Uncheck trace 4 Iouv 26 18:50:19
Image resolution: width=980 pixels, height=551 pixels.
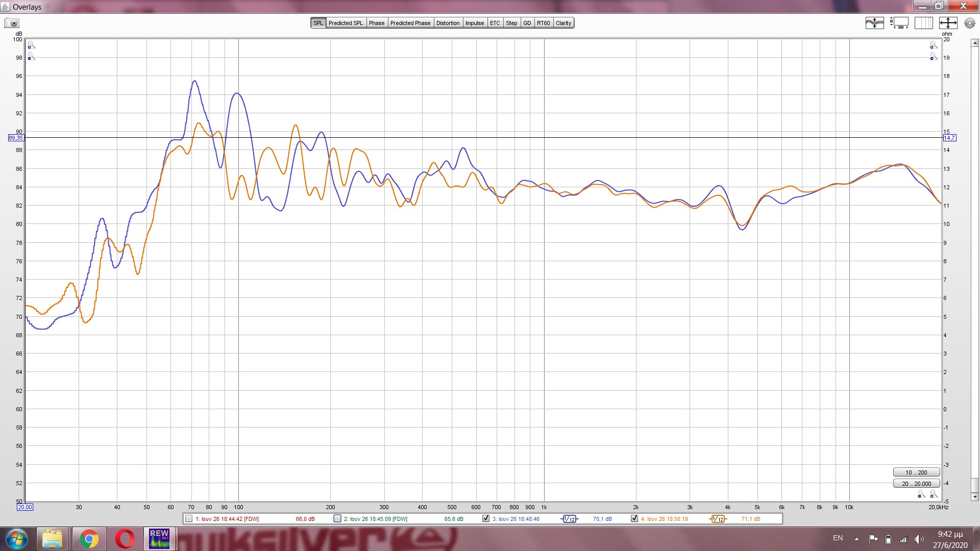coord(634,519)
